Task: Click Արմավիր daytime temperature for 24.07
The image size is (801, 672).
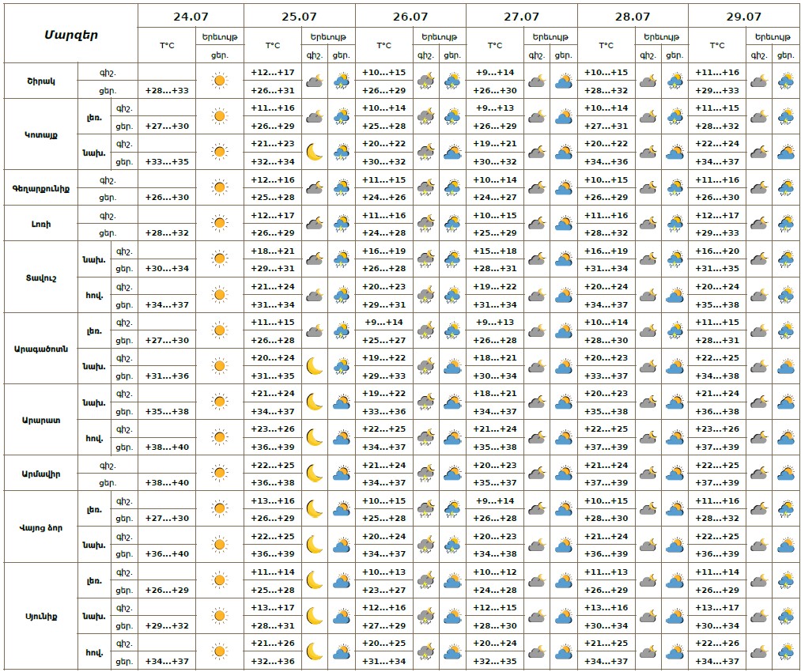Action: [x=167, y=482]
